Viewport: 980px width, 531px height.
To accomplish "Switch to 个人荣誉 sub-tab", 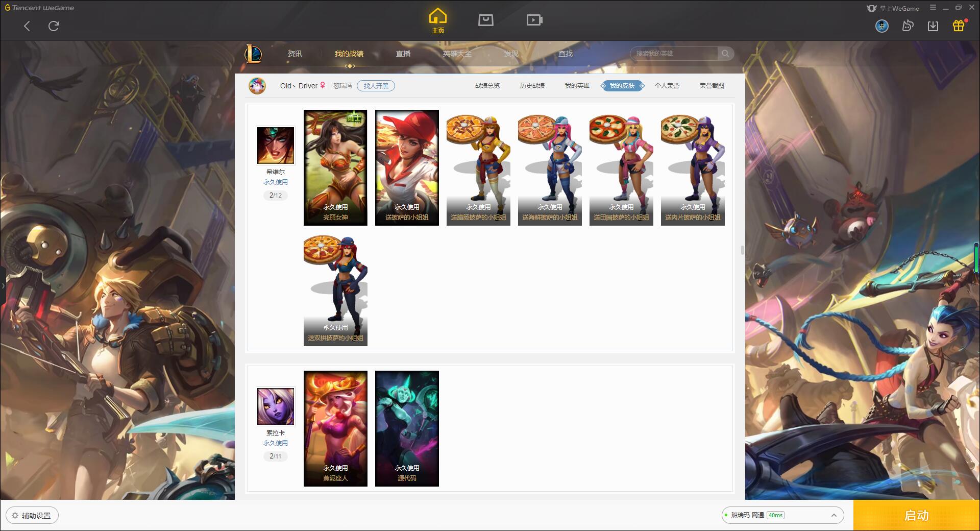I will (x=667, y=86).
